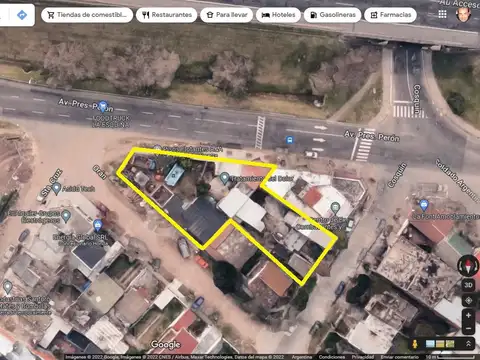This screenshot has width=480, height=360.
Task: Filter map by Tiendas de comestibles
Action: tap(87, 15)
